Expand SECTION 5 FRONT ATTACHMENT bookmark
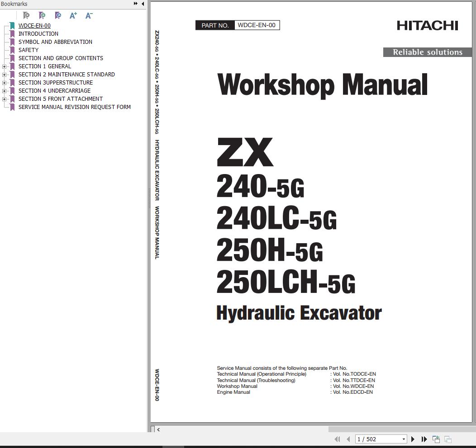Image resolution: width=476 pixels, height=448 pixels. point(4,99)
